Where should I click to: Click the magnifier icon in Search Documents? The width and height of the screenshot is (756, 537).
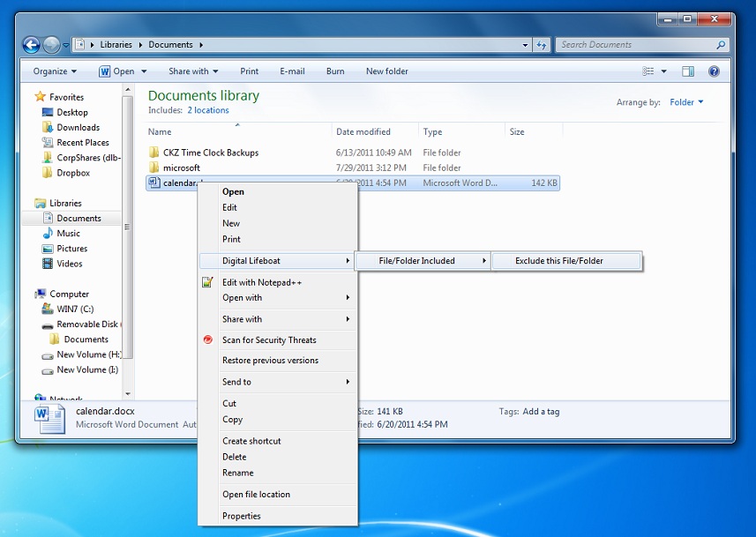[x=721, y=45]
